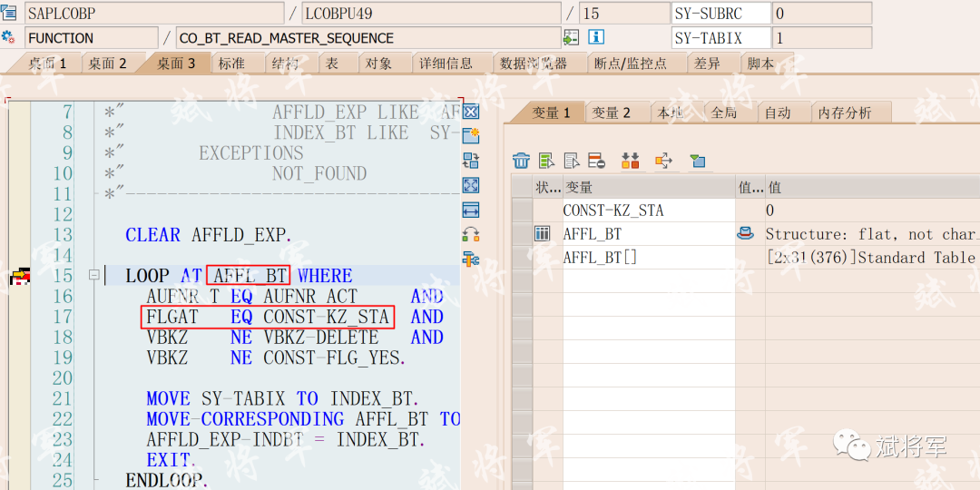Open the 表 tab

click(332, 64)
